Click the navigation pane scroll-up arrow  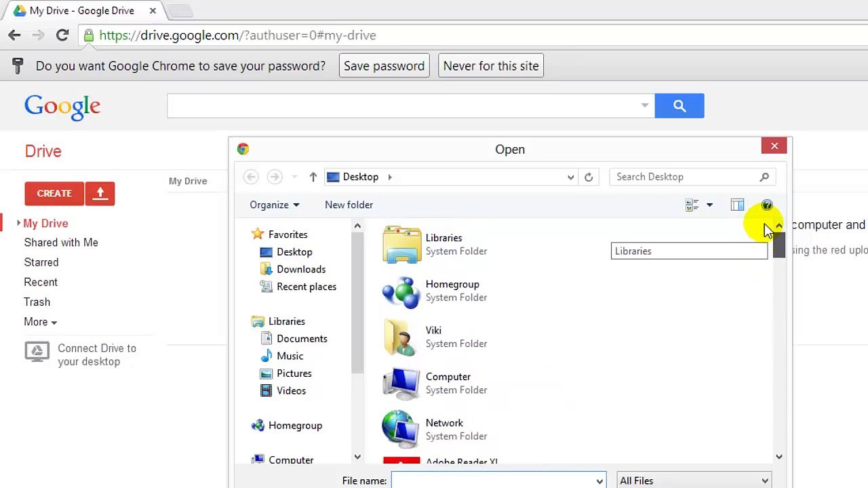[357, 226]
